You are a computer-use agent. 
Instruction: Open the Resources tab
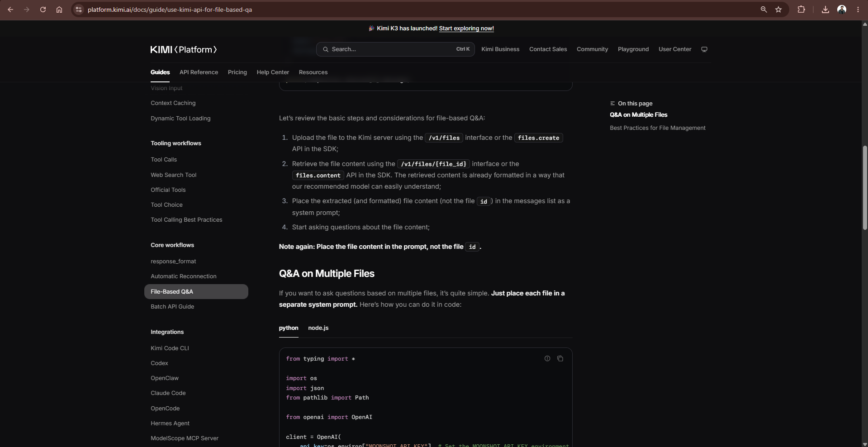313,72
